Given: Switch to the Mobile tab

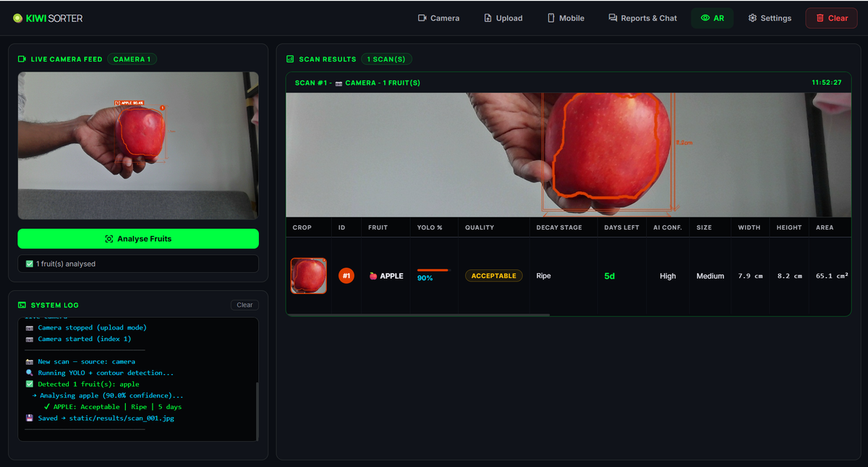Looking at the screenshot, I should [566, 18].
